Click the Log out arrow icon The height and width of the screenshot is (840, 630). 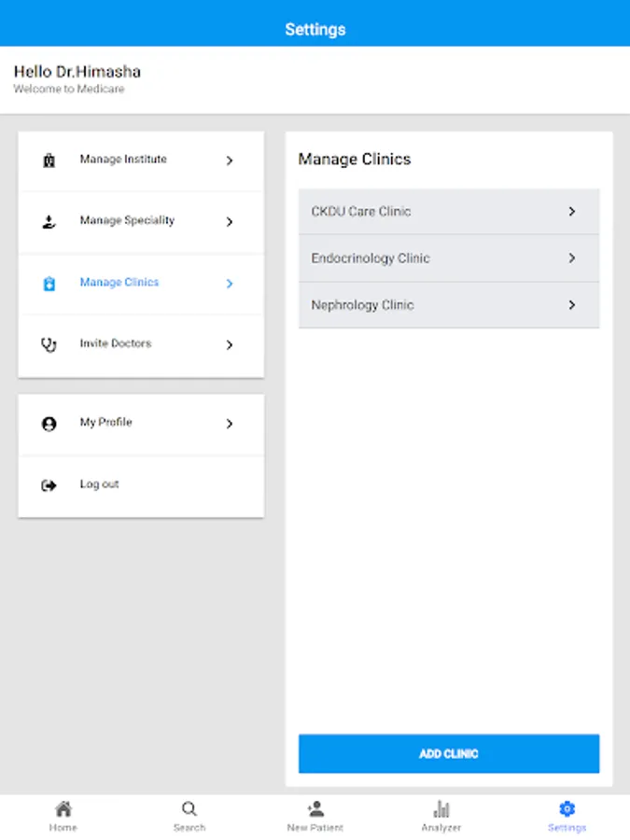pyautogui.click(x=49, y=485)
